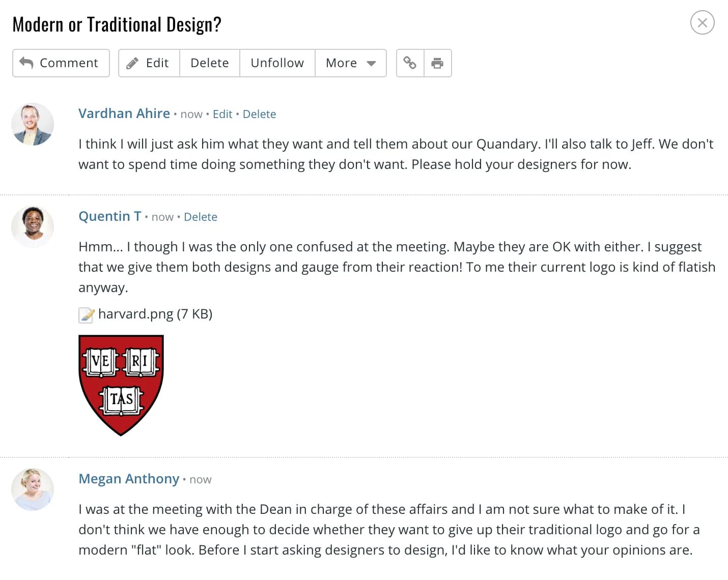This screenshot has width=728, height=580.
Task: Delete Vardhan Ahire's comment
Action: click(259, 114)
